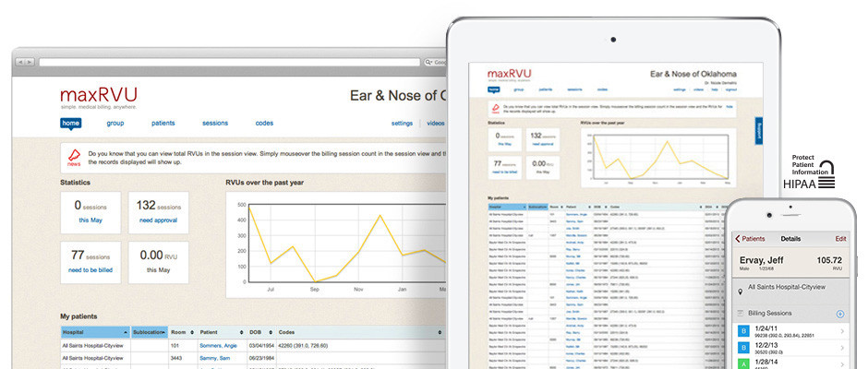
Task: Click 'this May' link under 0 sessions
Action: [x=90, y=220]
